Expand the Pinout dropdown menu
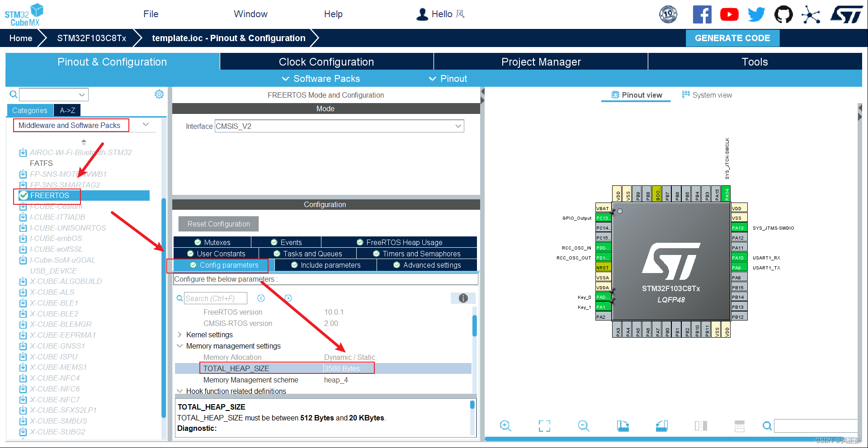The width and height of the screenshot is (868, 448). point(448,79)
